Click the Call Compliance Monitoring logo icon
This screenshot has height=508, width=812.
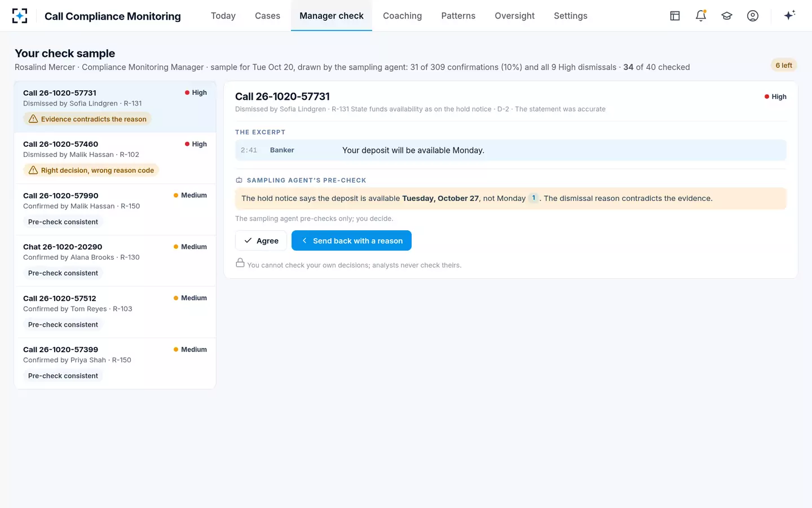20,16
